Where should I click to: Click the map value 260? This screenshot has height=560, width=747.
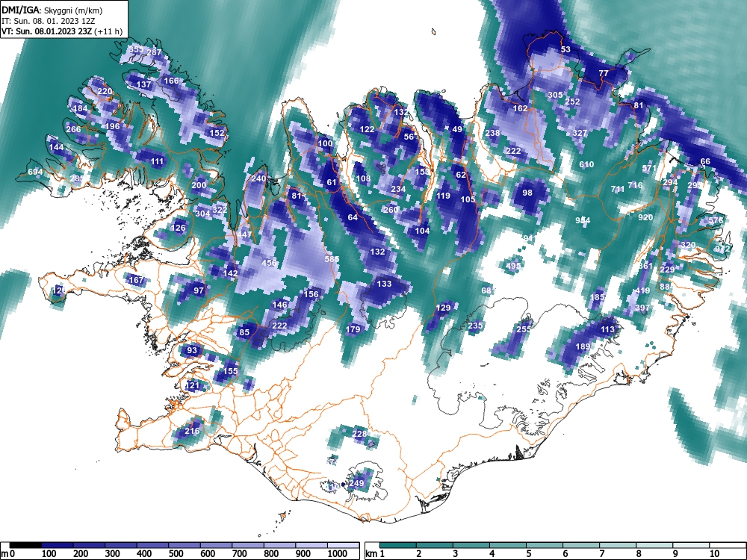point(391,210)
